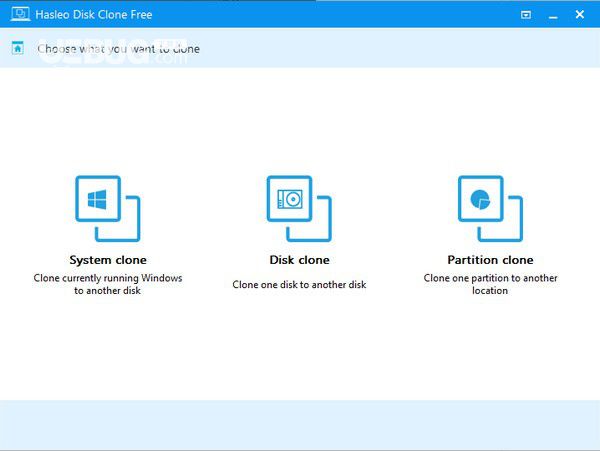Open the title bar dropdown menu icon
600x451 pixels.
[x=526, y=15]
